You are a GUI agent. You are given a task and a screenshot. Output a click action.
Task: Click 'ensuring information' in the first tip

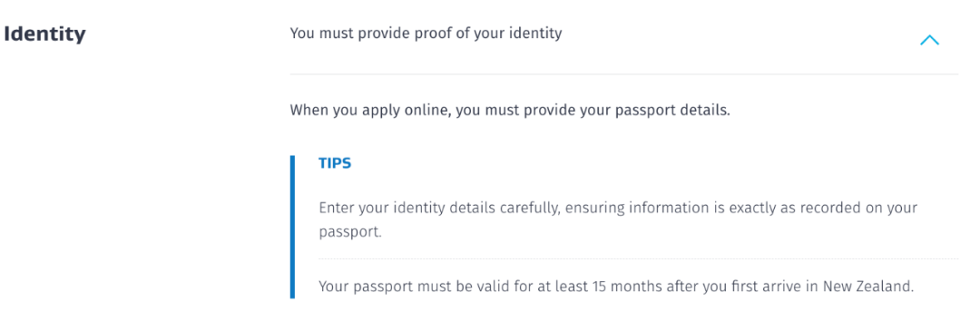pos(635,208)
